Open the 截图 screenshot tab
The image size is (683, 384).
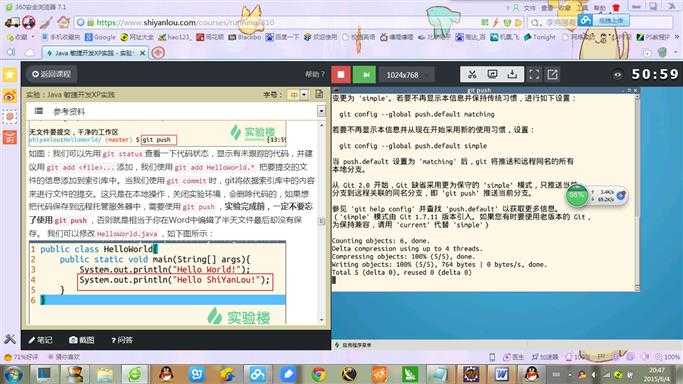click(81, 340)
